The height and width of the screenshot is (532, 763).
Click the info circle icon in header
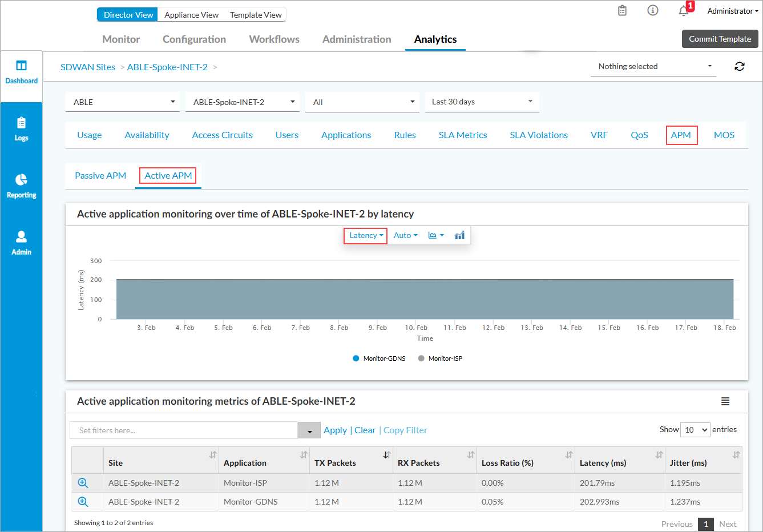coord(653,11)
